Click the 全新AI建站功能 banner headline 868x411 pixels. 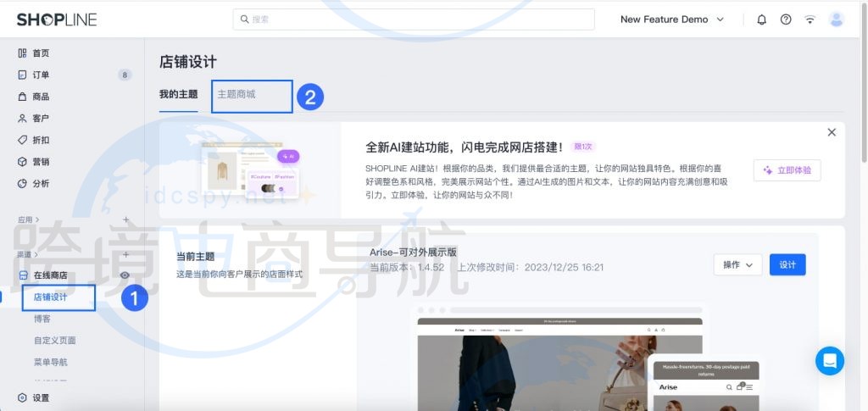[465, 147]
